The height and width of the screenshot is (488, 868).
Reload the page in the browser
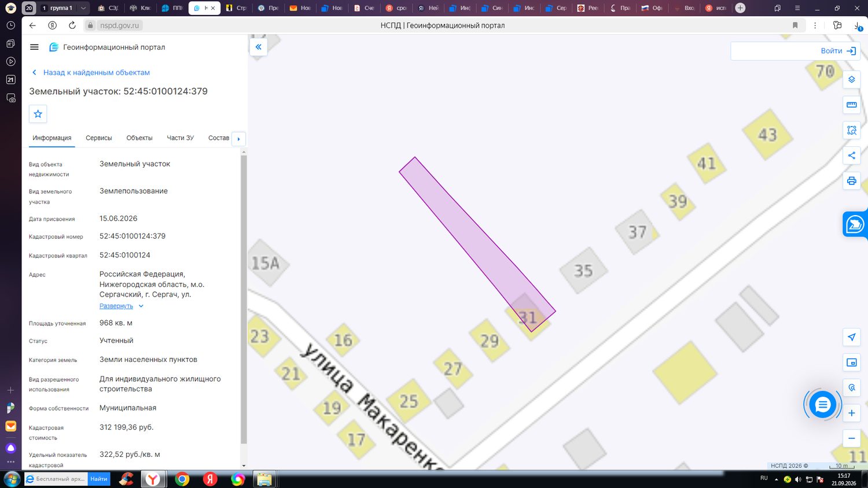[72, 25]
